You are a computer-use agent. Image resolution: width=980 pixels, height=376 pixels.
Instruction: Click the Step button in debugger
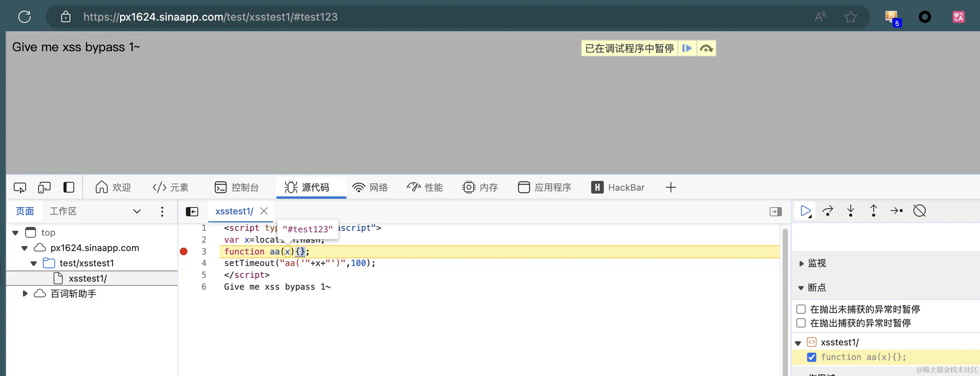[x=897, y=211]
